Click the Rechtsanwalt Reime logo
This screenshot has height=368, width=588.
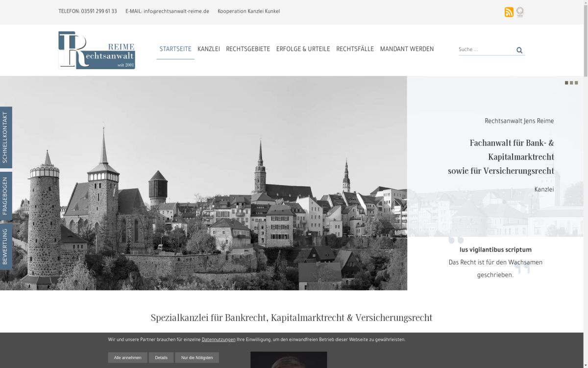coord(97,50)
